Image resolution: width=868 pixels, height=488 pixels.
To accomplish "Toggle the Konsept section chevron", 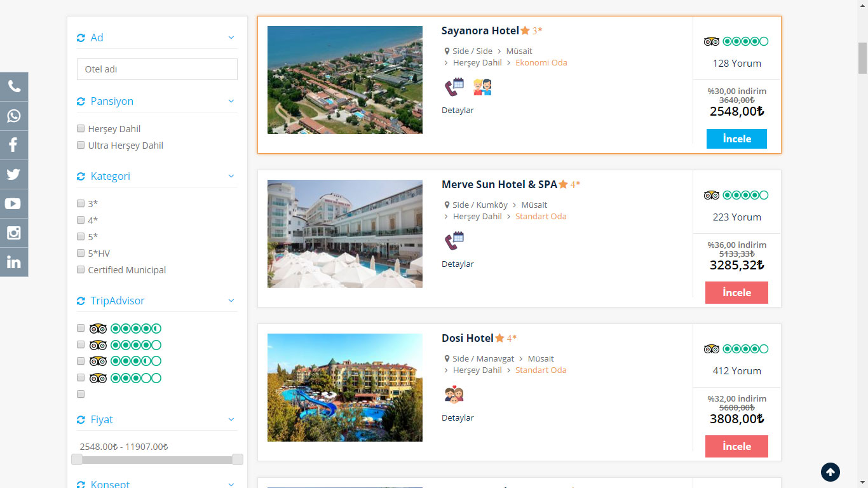I will [x=231, y=484].
